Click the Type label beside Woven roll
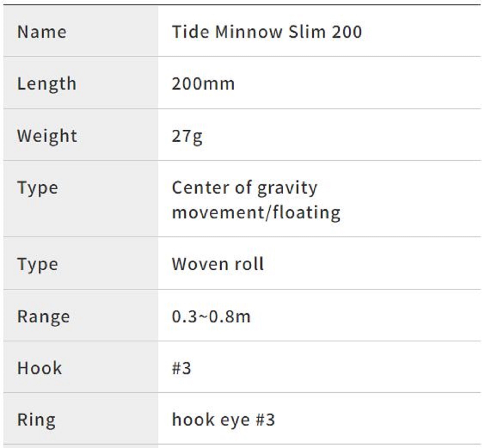Screen dimensions: 485x448 point(38,264)
